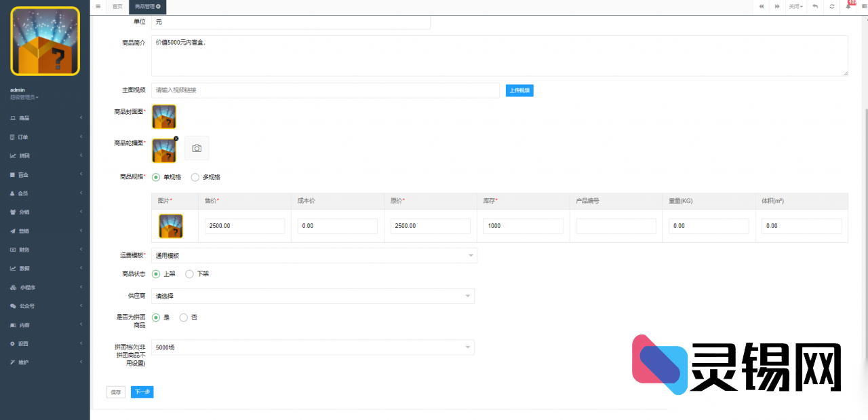Click the 库存 input field showing 1000
The height and width of the screenshot is (420, 868).
pos(523,226)
